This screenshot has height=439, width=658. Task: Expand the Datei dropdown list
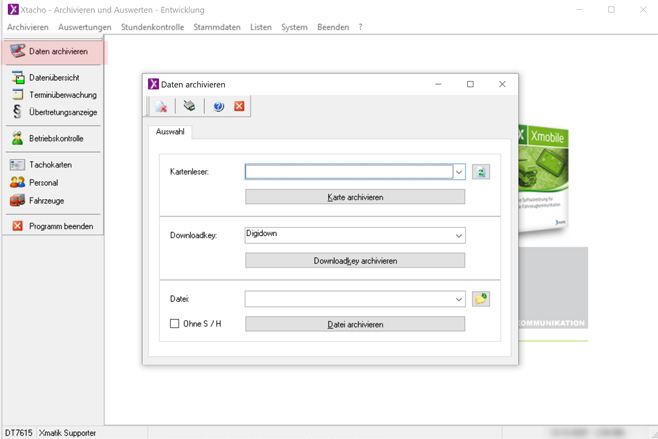459,299
